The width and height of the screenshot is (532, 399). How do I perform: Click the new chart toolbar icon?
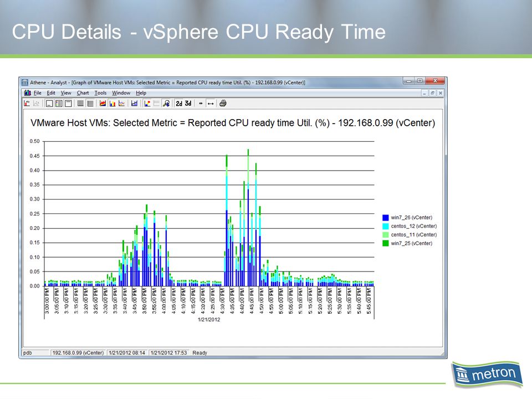[27, 104]
